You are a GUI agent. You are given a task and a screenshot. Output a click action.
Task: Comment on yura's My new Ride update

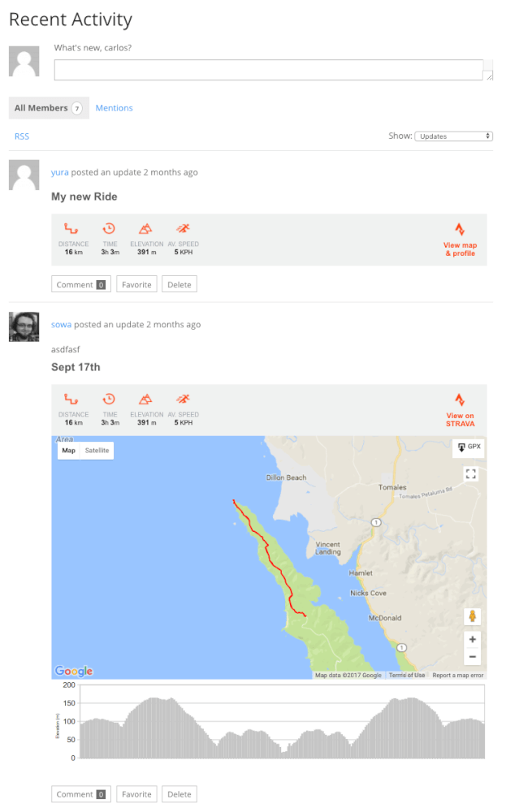click(80, 285)
